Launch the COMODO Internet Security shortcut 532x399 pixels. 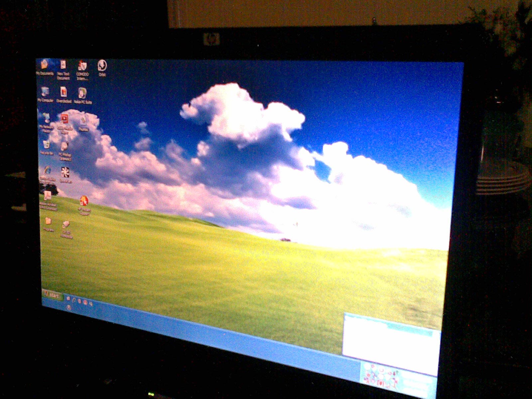[82, 70]
